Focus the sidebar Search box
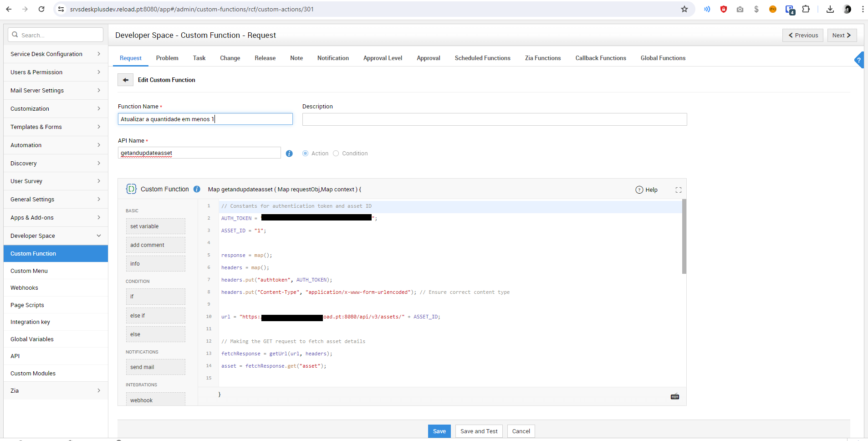This screenshot has width=868, height=441. point(56,35)
